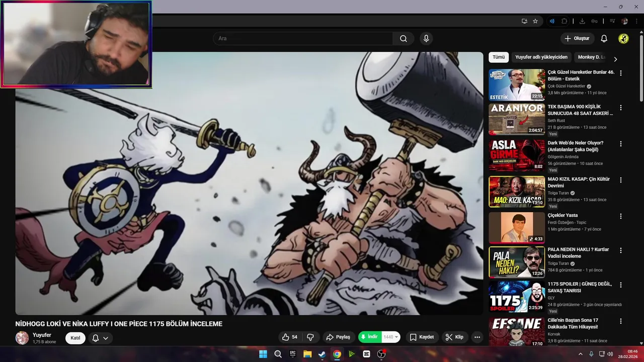Select the Tümü filter chip
644x362 pixels.
point(499,57)
